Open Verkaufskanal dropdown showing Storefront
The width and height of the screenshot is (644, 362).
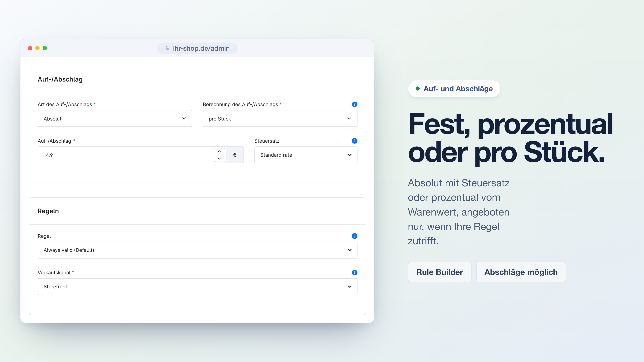tap(197, 286)
